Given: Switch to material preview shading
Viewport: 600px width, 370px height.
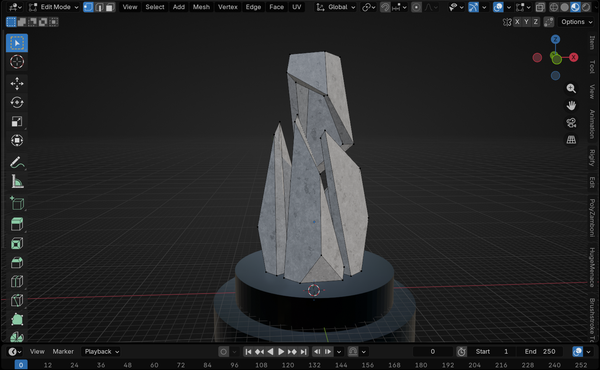Looking at the screenshot, I should click(575, 7).
